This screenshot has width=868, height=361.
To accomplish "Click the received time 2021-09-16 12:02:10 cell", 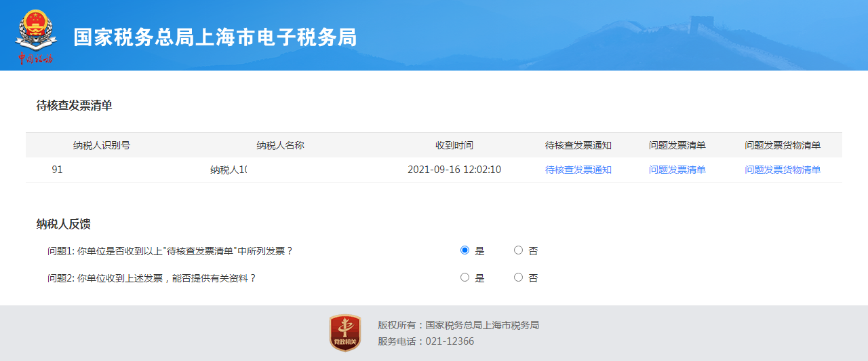I will pyautogui.click(x=454, y=170).
